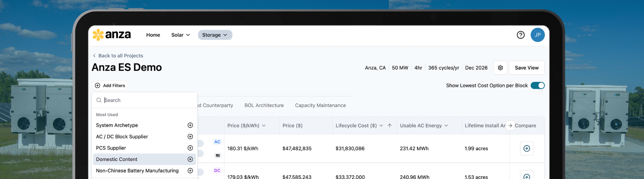Toggle Show Lowest Cost Option per Block
The image size is (644, 179).
pyautogui.click(x=537, y=86)
